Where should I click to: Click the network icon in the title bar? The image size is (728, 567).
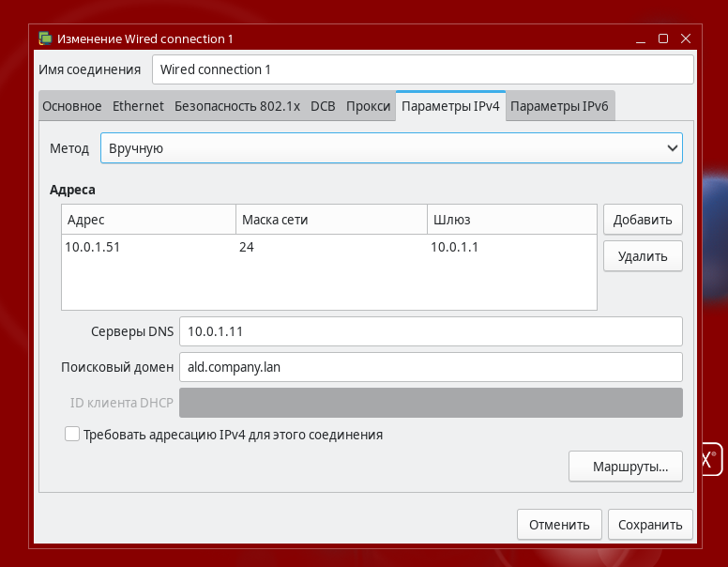(45, 38)
